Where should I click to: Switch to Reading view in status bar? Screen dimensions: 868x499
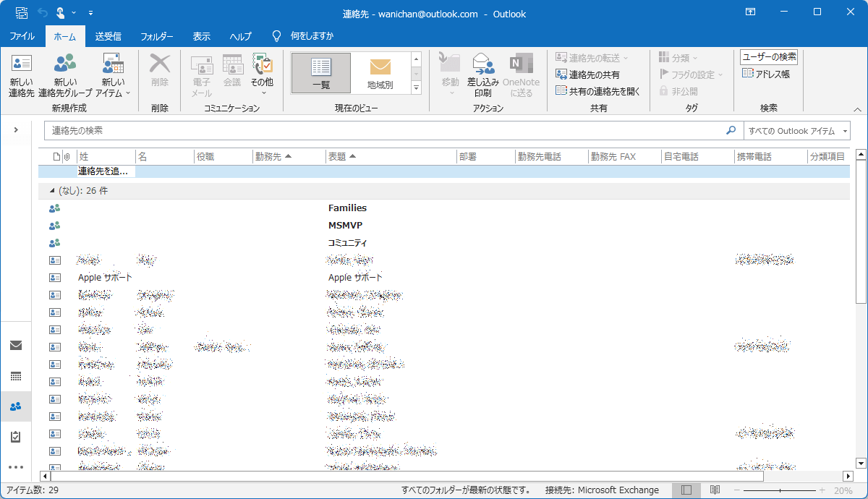click(715, 490)
